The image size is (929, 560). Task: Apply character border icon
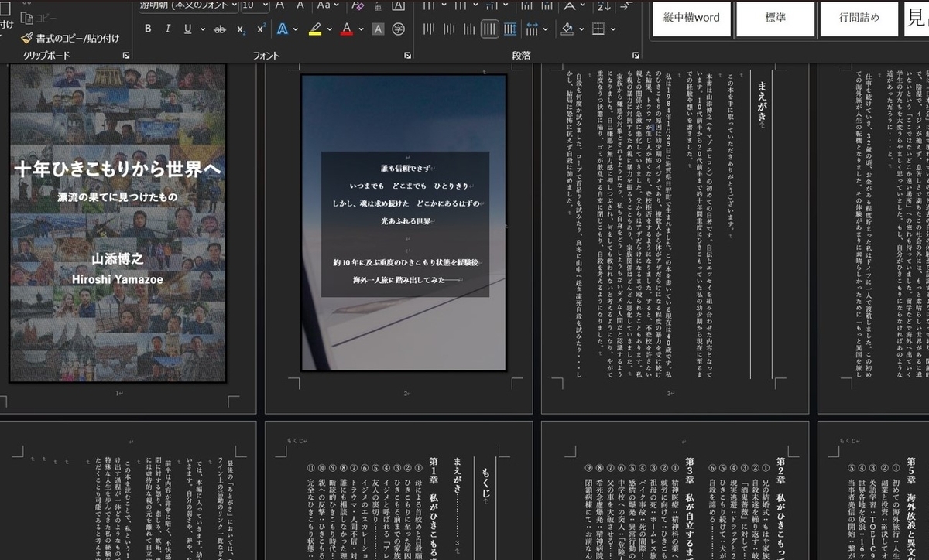click(x=399, y=5)
